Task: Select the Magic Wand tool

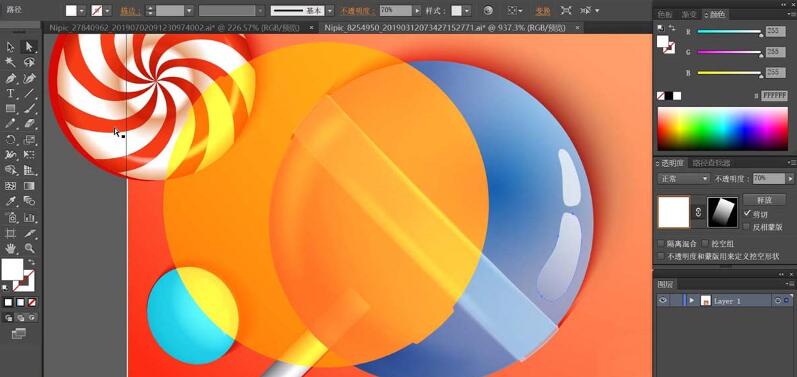Action: tap(10, 62)
